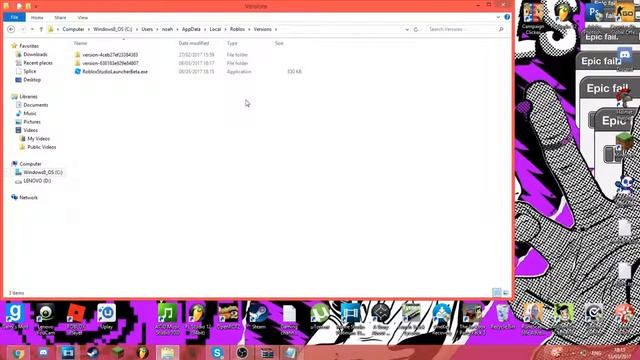The image size is (640, 360).
Task: Select LENOVO (D:) drive
Action: [x=37, y=181]
